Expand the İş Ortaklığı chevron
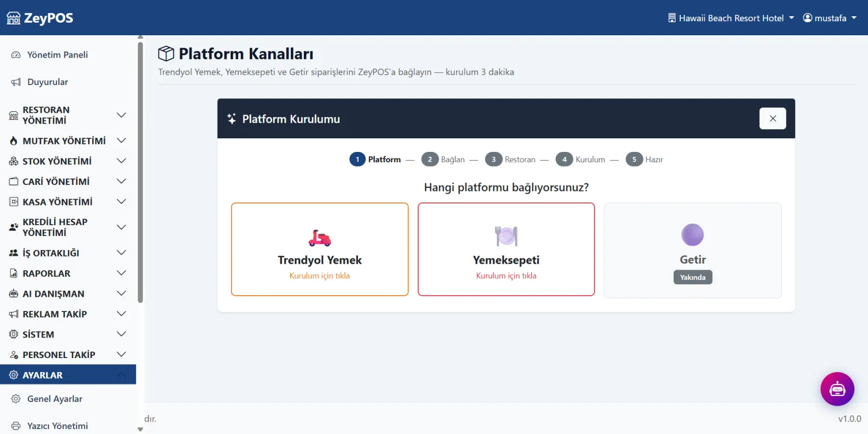Viewport: 868px width, 434px height. (x=122, y=253)
